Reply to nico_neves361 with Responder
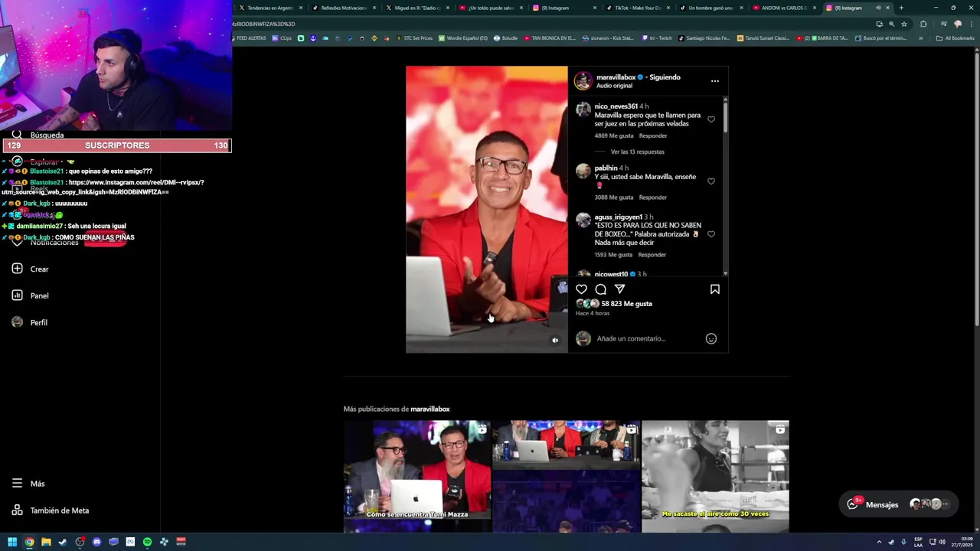This screenshot has height=551, width=980. 653,135
